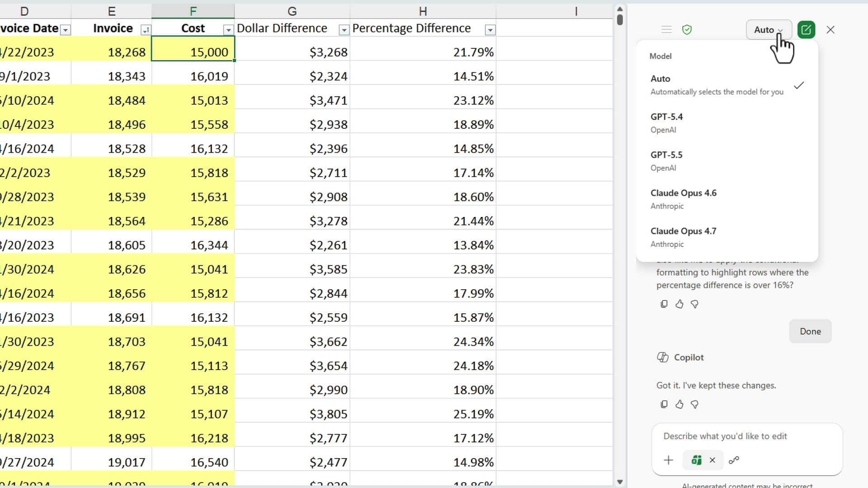This screenshot has height=488, width=868.
Task: Click the percentage cell 15.87%
Action: [423, 314]
